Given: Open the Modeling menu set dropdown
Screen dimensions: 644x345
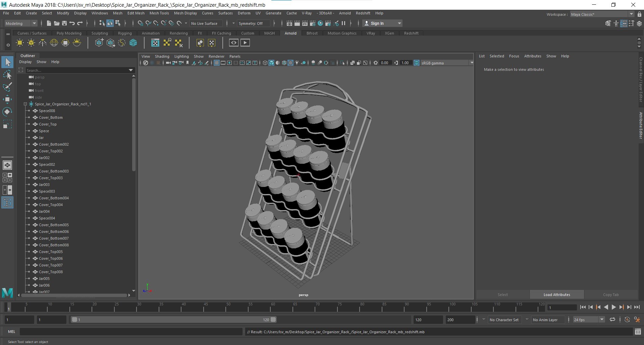Looking at the screenshot, I should click(x=21, y=23).
